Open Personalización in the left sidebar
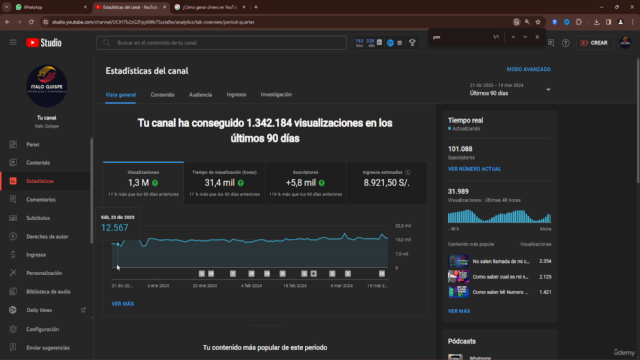This screenshot has width=640, height=360. coord(45,273)
